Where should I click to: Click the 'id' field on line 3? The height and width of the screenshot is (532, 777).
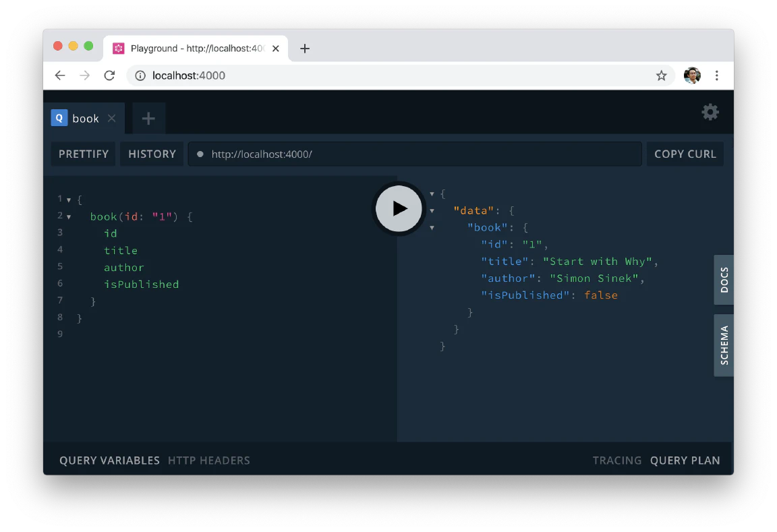pos(111,233)
